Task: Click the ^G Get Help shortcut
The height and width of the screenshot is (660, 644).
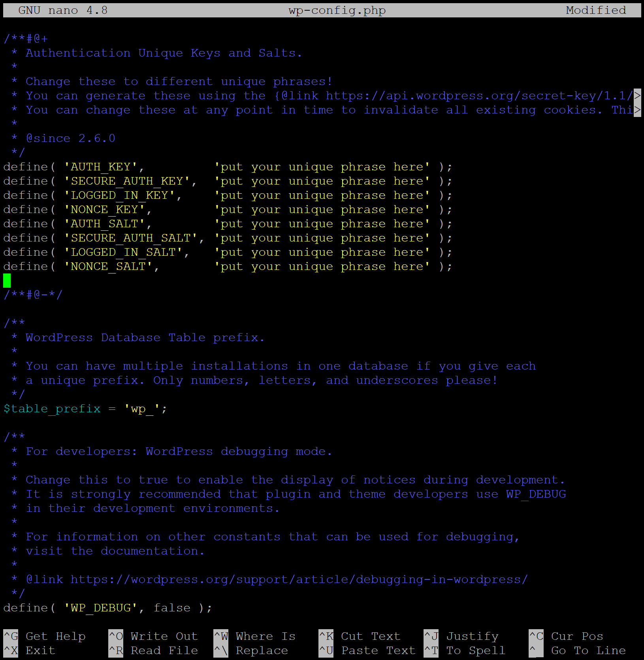Action: 44,636
